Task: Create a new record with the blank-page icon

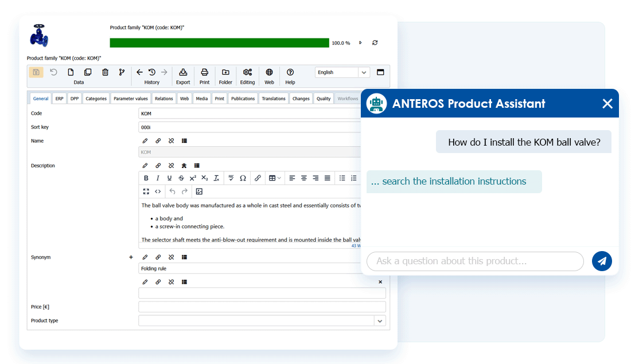Action: point(71,72)
